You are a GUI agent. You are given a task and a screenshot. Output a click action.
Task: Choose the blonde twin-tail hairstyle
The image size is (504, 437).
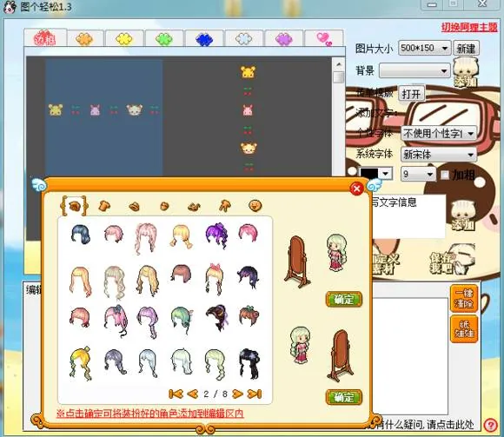point(182,236)
